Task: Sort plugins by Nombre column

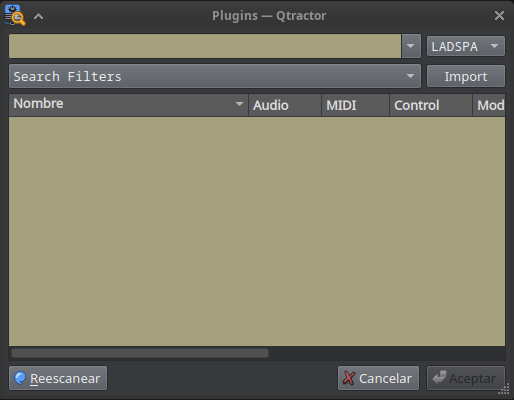Action: (x=129, y=105)
